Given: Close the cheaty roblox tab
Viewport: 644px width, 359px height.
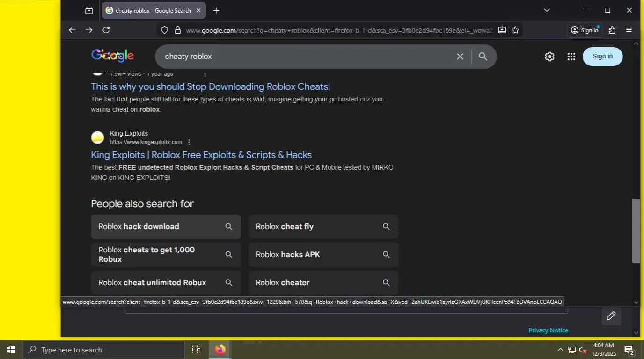Looking at the screenshot, I should (x=198, y=10).
